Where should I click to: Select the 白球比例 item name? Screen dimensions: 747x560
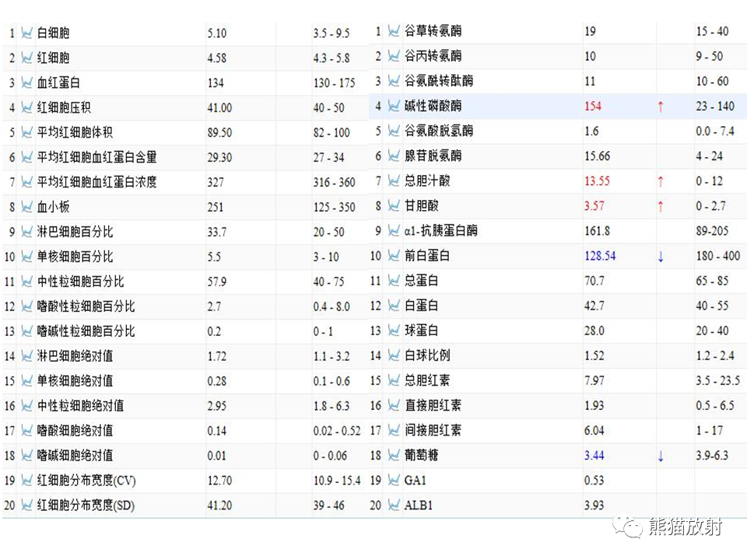[427, 355]
